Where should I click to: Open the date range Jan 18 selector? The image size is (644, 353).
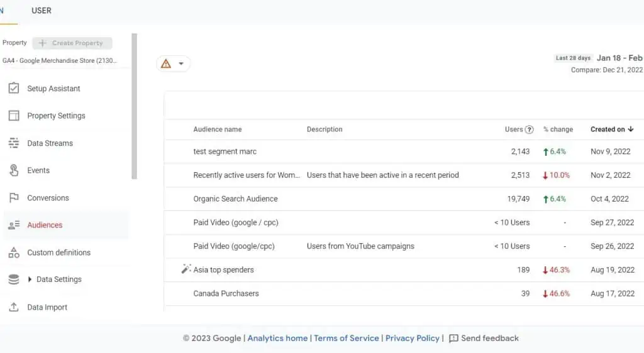coord(619,58)
